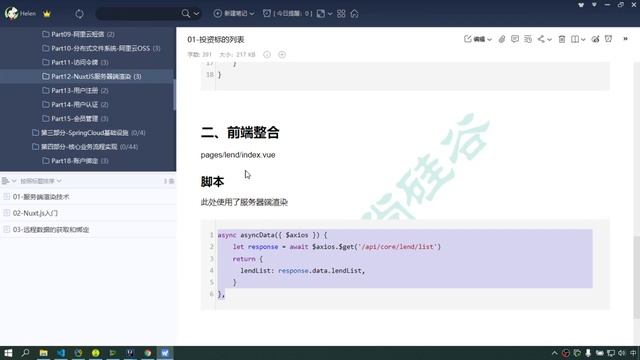Viewport: 640px width, 360px height.
Task: Click the sync refresh icon
Action: point(79,13)
